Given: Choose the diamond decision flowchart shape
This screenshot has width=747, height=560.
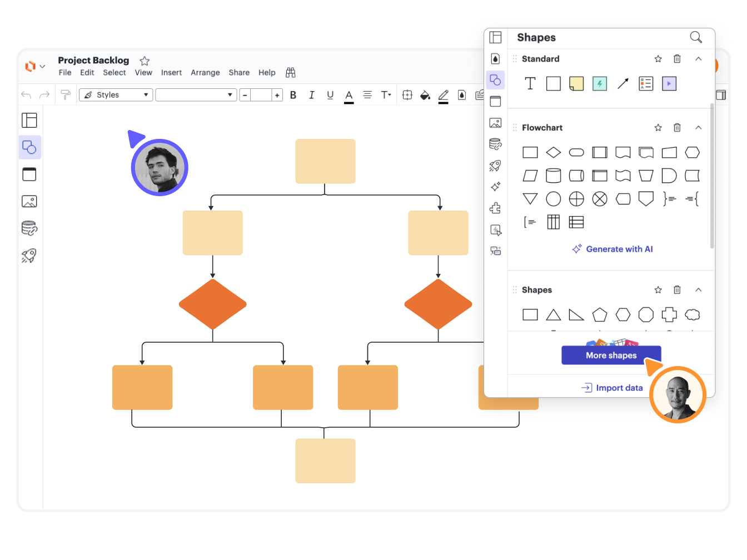Looking at the screenshot, I should tap(553, 152).
